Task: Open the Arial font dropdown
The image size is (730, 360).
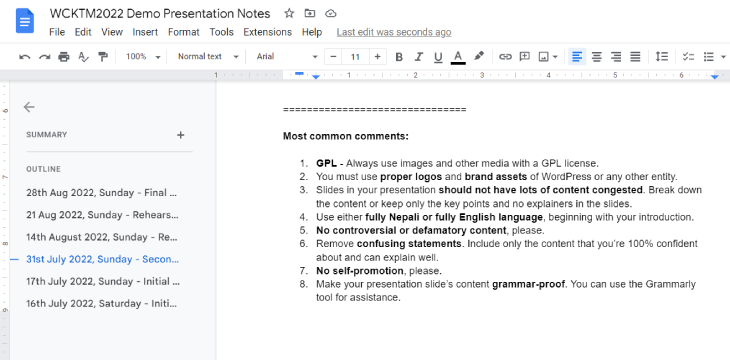Action: pyautogui.click(x=287, y=57)
